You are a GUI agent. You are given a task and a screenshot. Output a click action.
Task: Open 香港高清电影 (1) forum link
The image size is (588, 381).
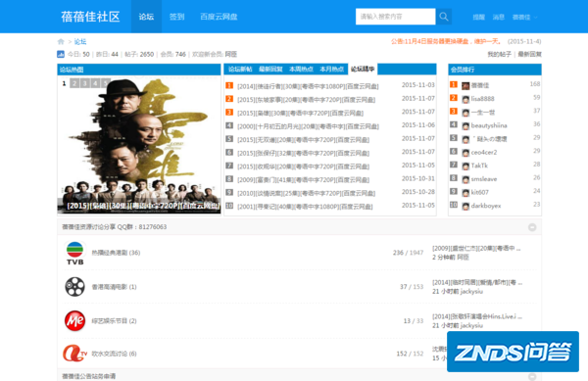[114, 287]
